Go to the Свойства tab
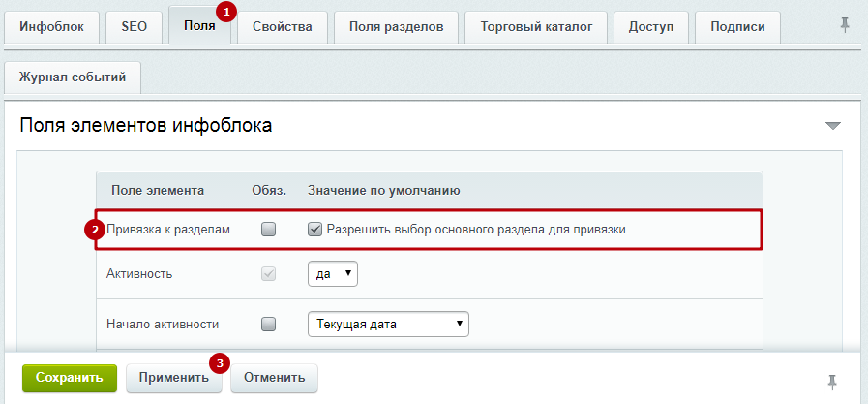868x404 pixels. coord(282,26)
